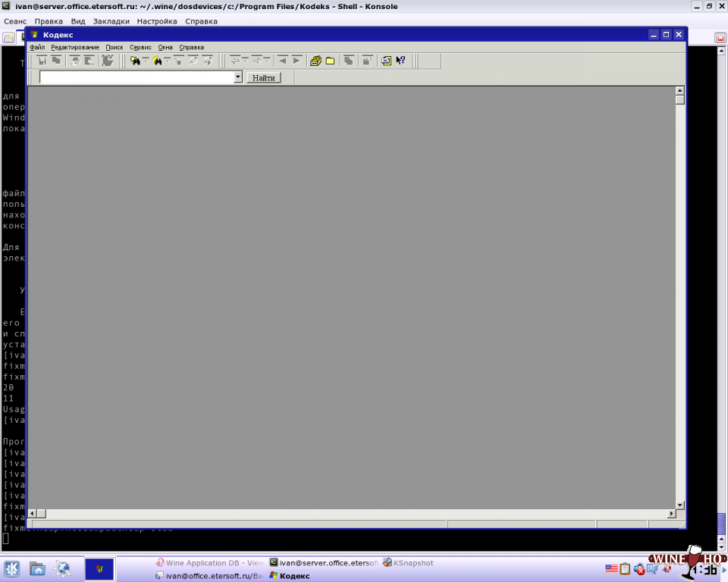Screen dimensions: 728x582
Task: Click the globe web browser icon in panel
Action: pyautogui.click(x=63, y=568)
